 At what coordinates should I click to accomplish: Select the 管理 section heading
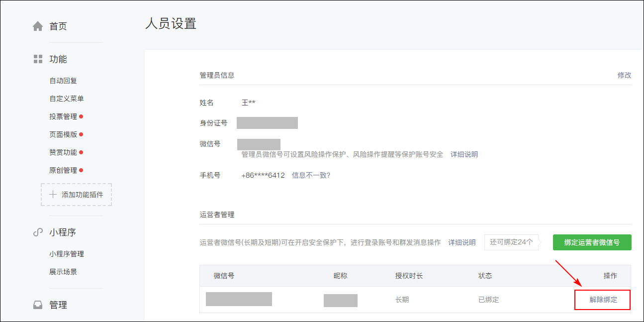(x=58, y=305)
